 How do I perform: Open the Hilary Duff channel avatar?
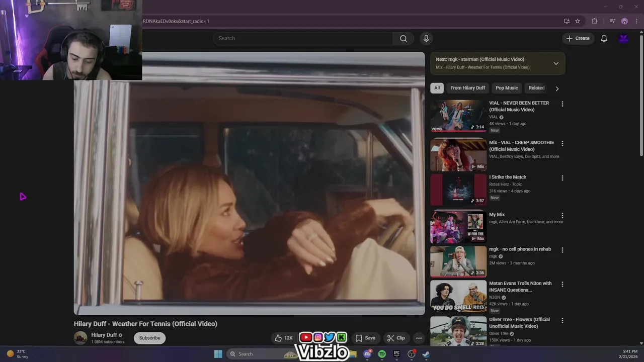pyautogui.click(x=80, y=338)
